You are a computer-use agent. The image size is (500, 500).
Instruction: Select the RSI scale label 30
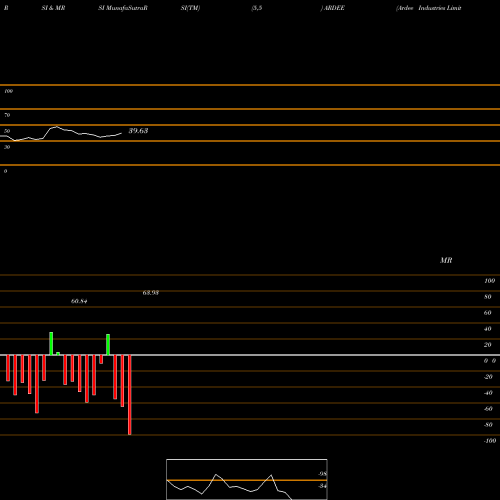click(x=7, y=147)
